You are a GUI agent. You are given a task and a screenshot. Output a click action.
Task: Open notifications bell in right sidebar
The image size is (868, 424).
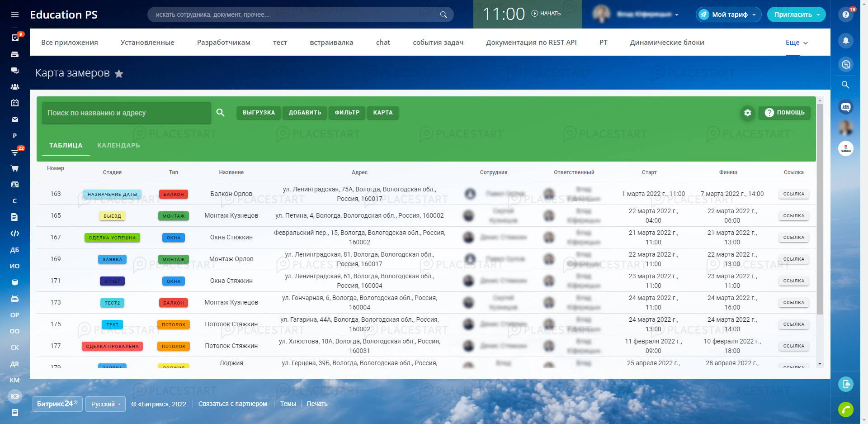(x=845, y=41)
